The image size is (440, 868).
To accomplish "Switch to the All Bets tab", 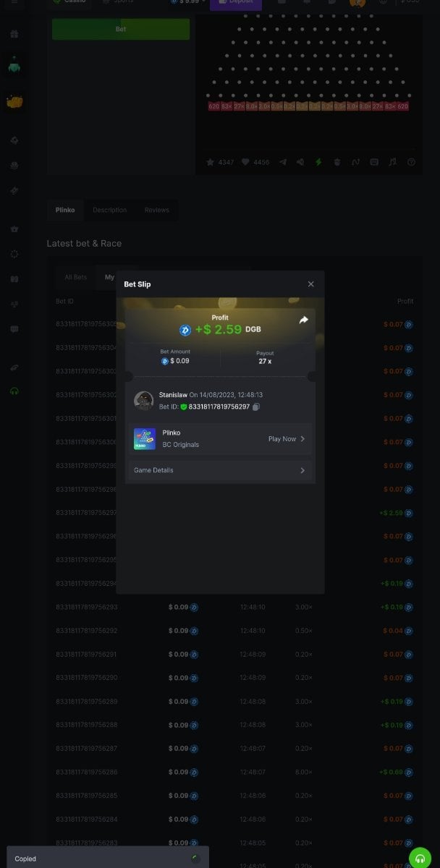I will 75,277.
